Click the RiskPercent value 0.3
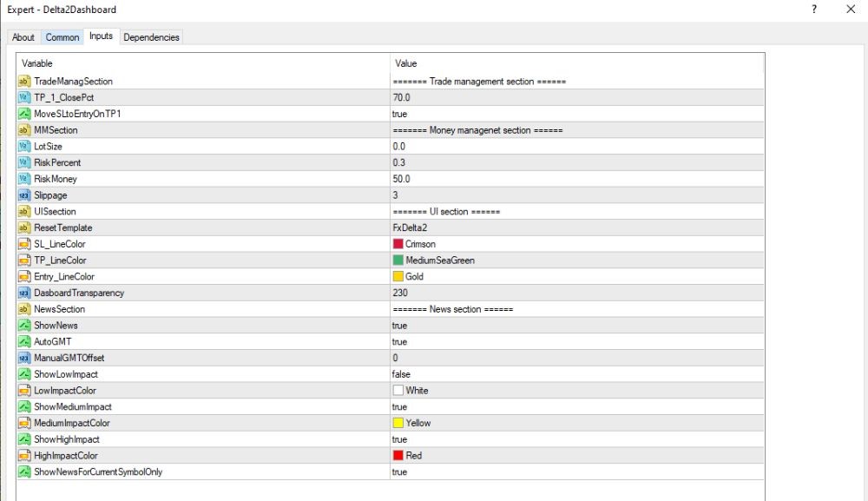Viewport: 868px width, 501px height. click(399, 162)
